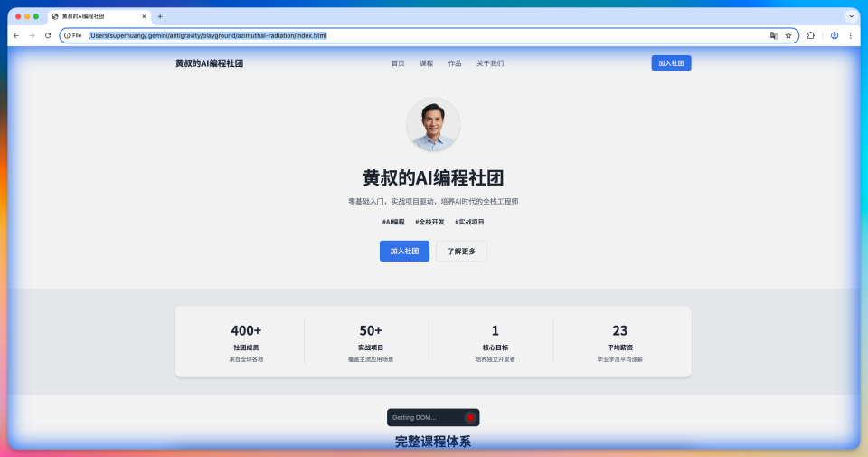Click the translate page icon in the address bar

[774, 35]
